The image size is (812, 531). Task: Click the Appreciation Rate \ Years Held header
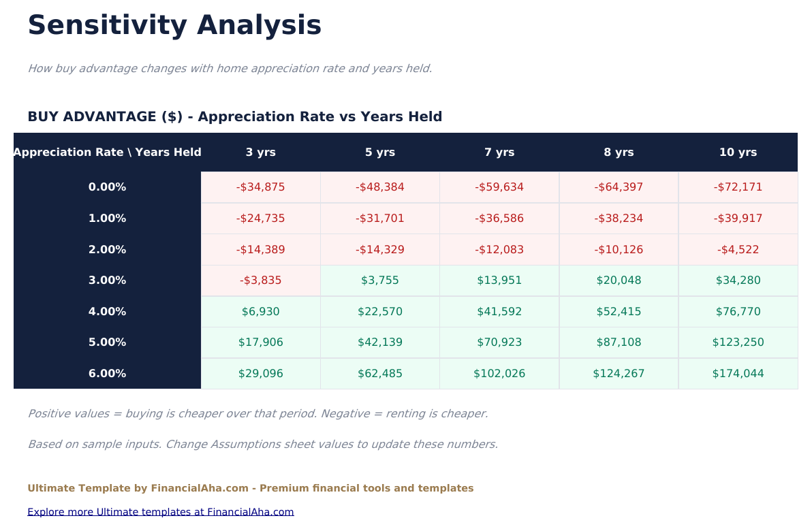tap(107, 152)
